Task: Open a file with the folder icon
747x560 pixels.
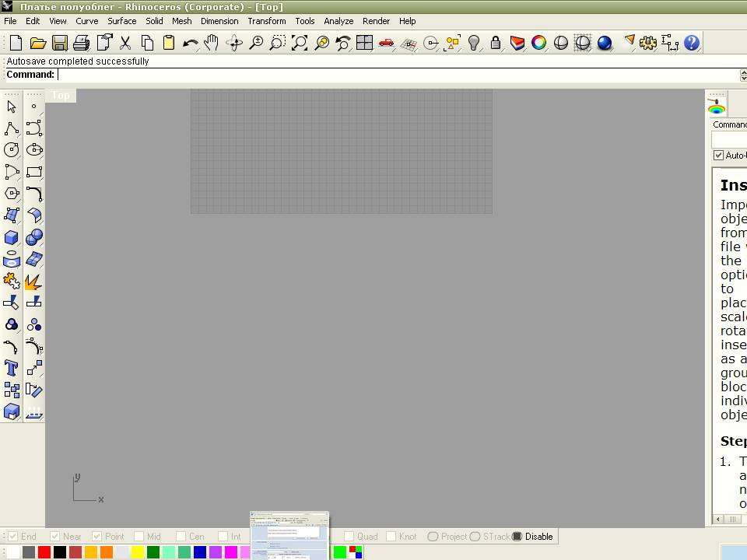Action: click(37, 43)
